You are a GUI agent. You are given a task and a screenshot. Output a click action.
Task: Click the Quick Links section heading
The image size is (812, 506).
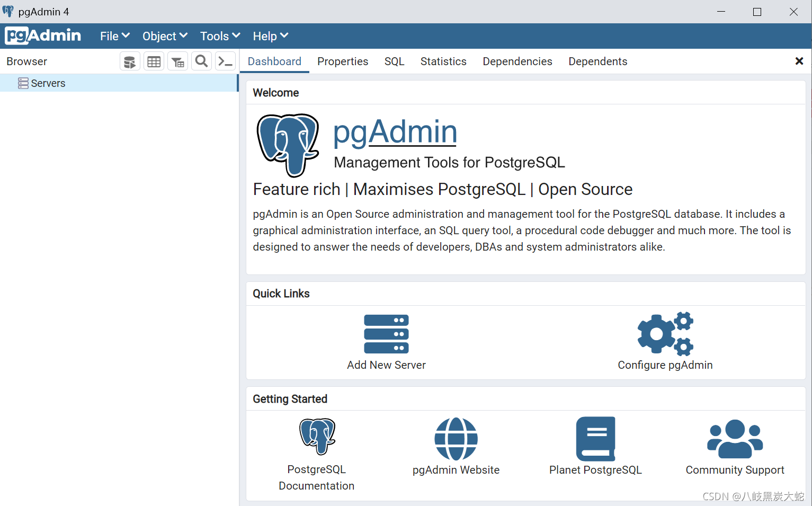[x=281, y=294]
